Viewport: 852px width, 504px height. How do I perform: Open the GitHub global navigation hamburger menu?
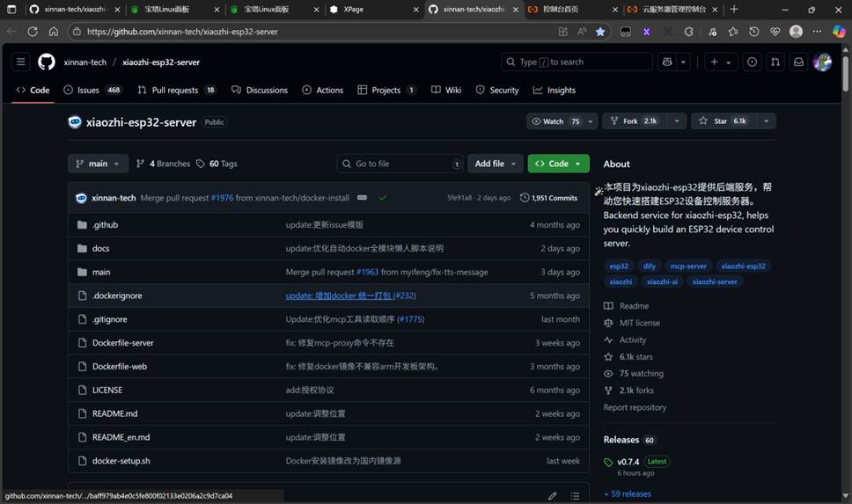coord(20,62)
